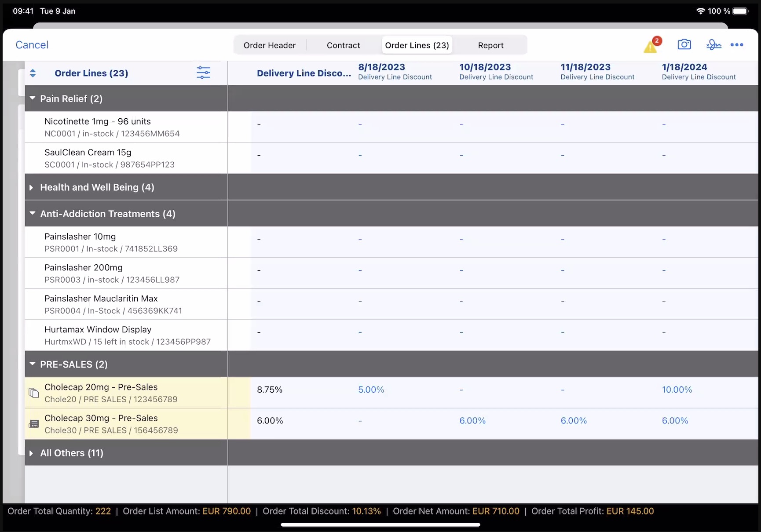Click the copy icon on Cholecap 20mg row
Screen dimensions: 761x532
click(x=34, y=393)
